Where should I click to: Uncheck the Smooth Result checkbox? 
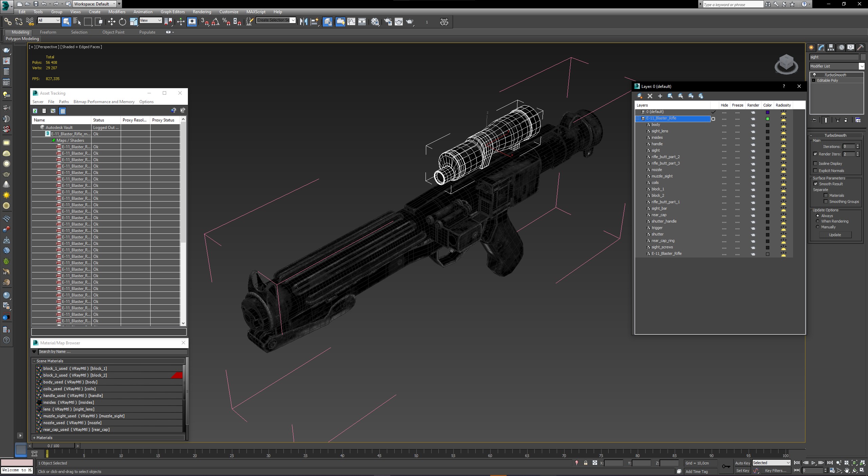pos(815,184)
